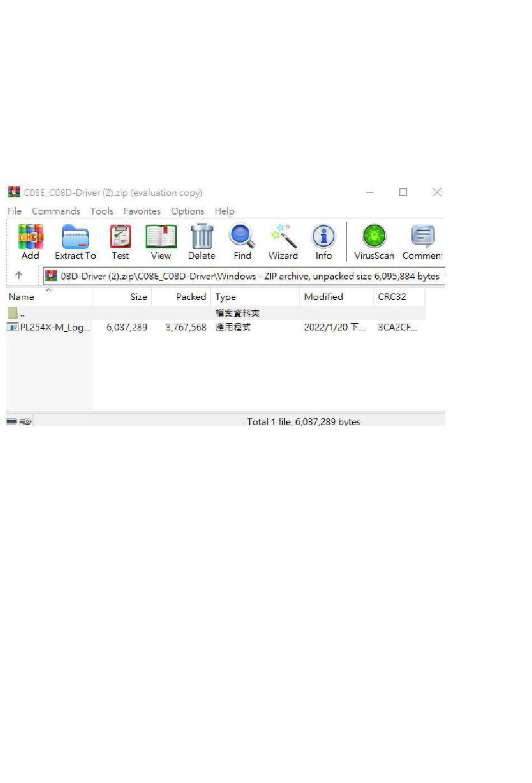Click the disk icon in status bar
Screen dimensions: 532x783
12,421
